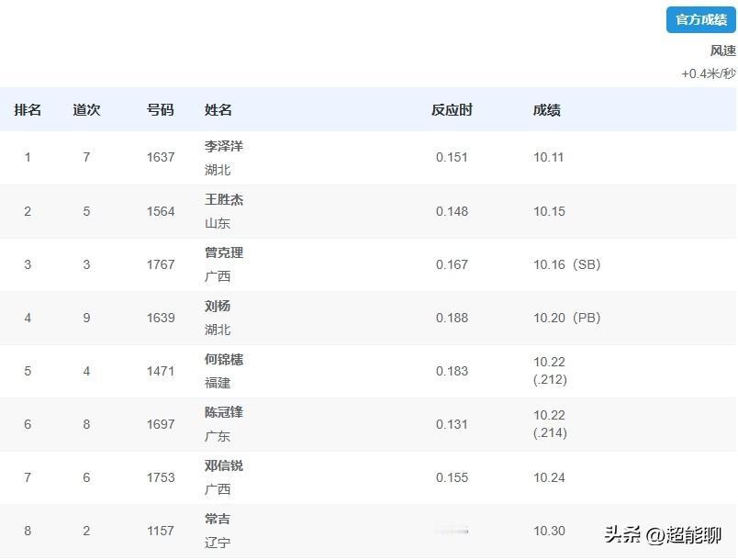This screenshot has width=738, height=560.
Task: Click the (.214) tiebreak value
Action: point(550,432)
